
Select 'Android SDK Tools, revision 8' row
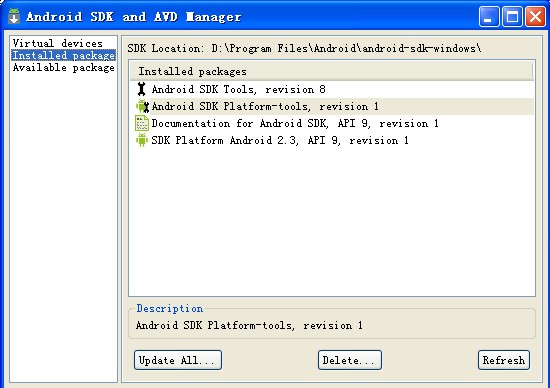pos(331,89)
